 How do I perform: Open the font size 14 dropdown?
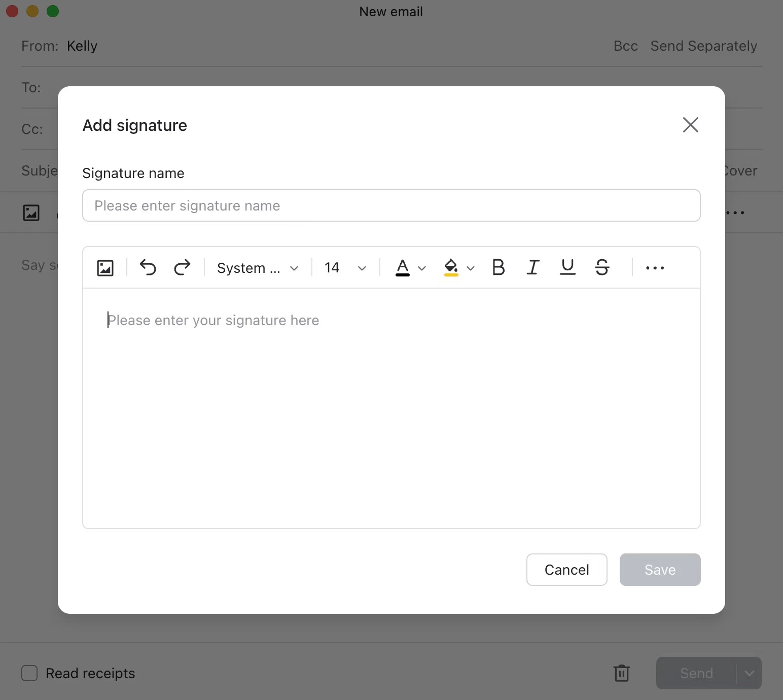(344, 268)
